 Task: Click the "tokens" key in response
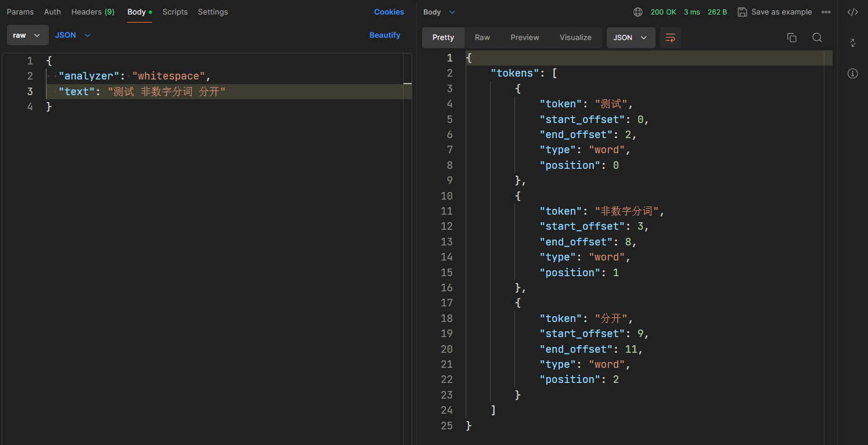[515, 73]
